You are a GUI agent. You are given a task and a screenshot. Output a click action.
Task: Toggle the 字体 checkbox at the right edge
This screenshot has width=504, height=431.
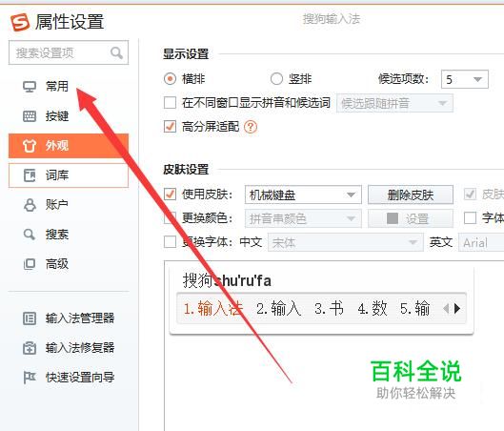(x=470, y=218)
